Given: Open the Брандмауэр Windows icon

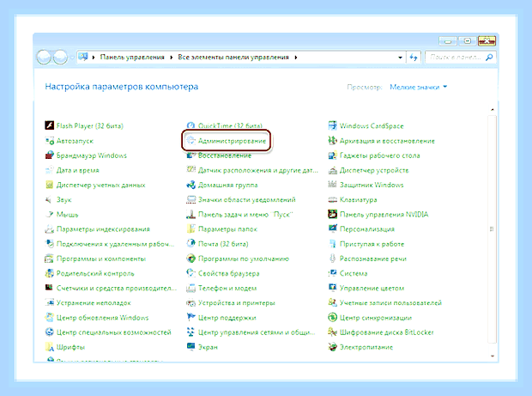Looking at the screenshot, I should click(50, 155).
